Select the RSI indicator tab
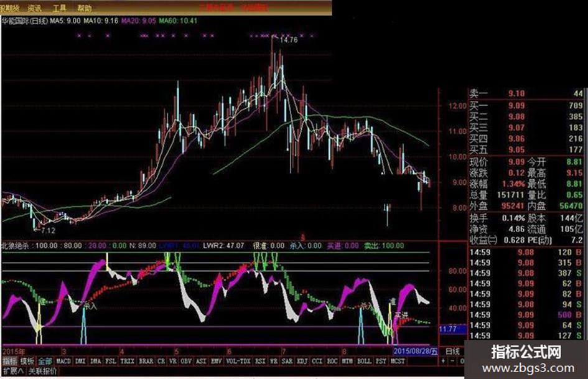 click(260, 361)
